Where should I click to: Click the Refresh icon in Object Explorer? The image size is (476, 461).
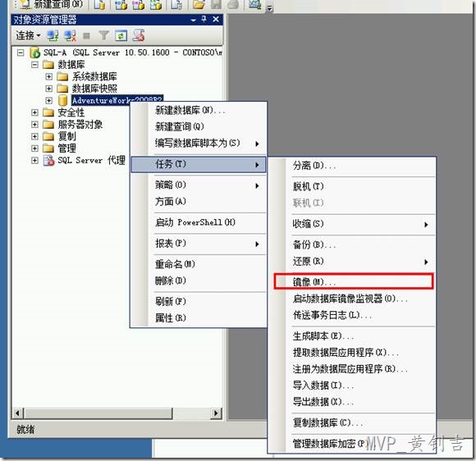[121, 36]
